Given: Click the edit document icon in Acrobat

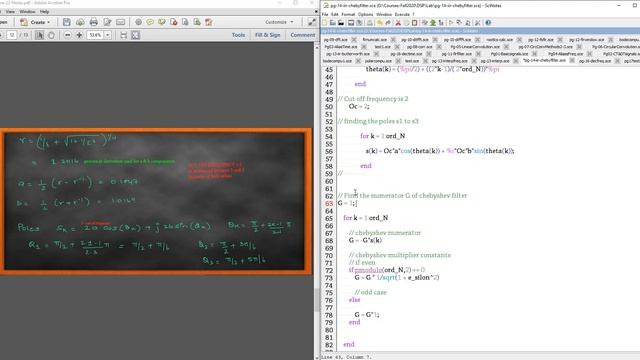Looking at the screenshot, I should [107, 22].
